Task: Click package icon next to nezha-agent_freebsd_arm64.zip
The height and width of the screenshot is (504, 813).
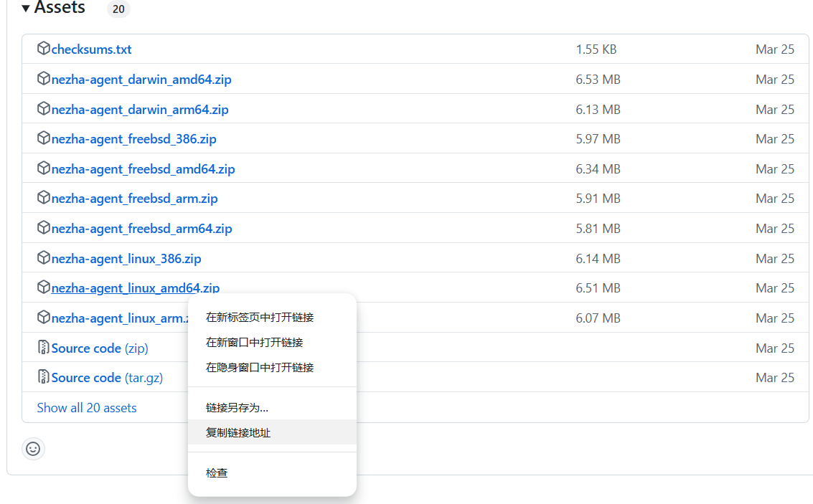Action: point(44,227)
